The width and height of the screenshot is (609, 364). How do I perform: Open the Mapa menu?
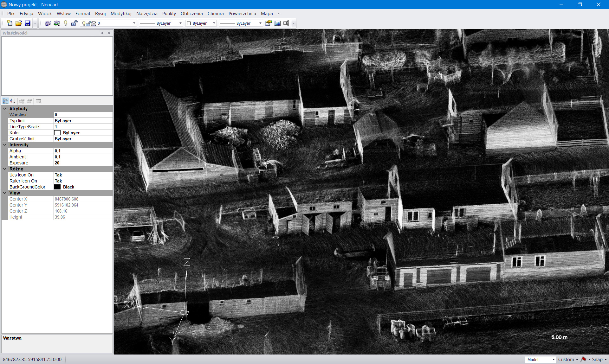coord(267,14)
